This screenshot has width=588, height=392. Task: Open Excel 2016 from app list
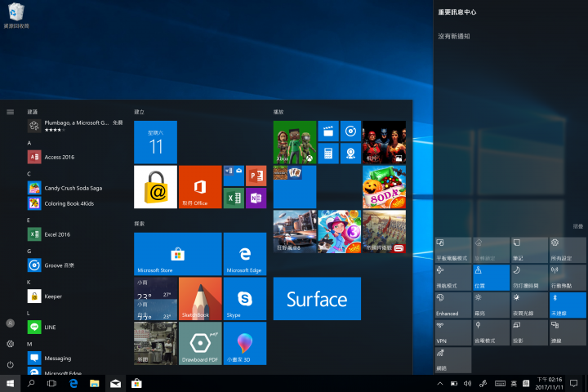point(75,234)
